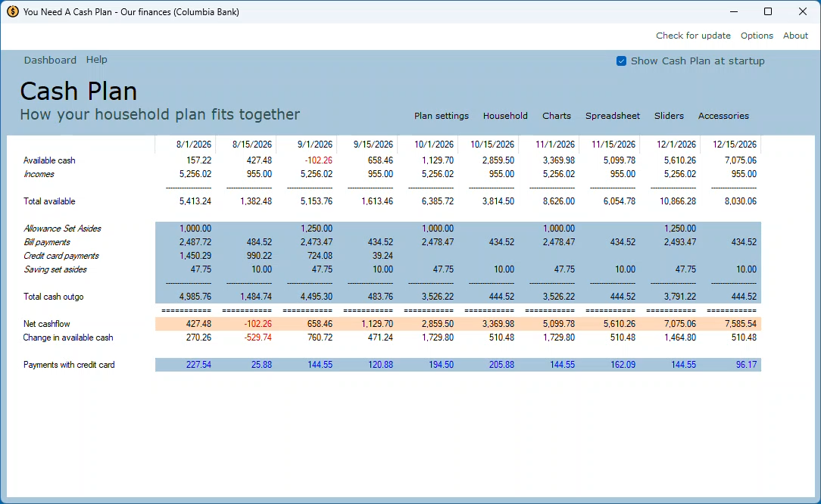This screenshot has width=821, height=504.
Task: Select the 10/1/2026 column header
Action: (x=434, y=145)
